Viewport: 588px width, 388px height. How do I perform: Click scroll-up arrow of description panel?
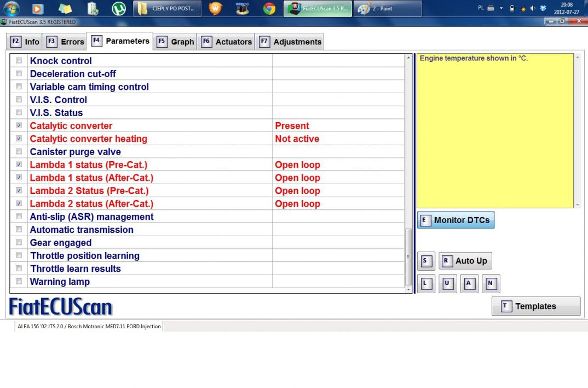[578, 58]
